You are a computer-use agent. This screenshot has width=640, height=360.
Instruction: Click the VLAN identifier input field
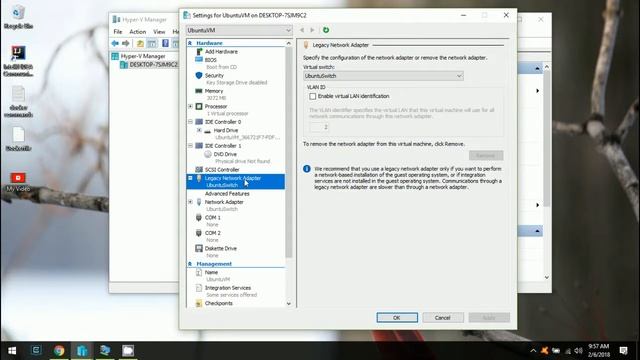(x=319, y=127)
